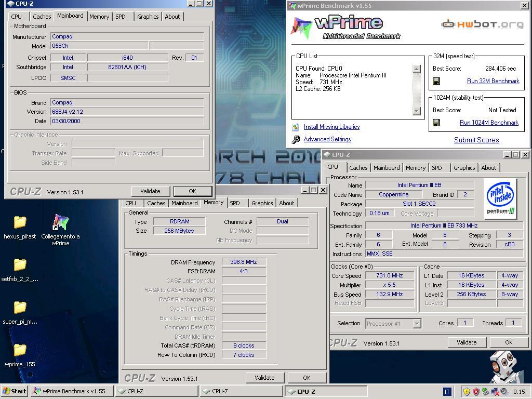532x399 pixels.
Task: Open the wprime_155 folder icon
Action: [20, 350]
